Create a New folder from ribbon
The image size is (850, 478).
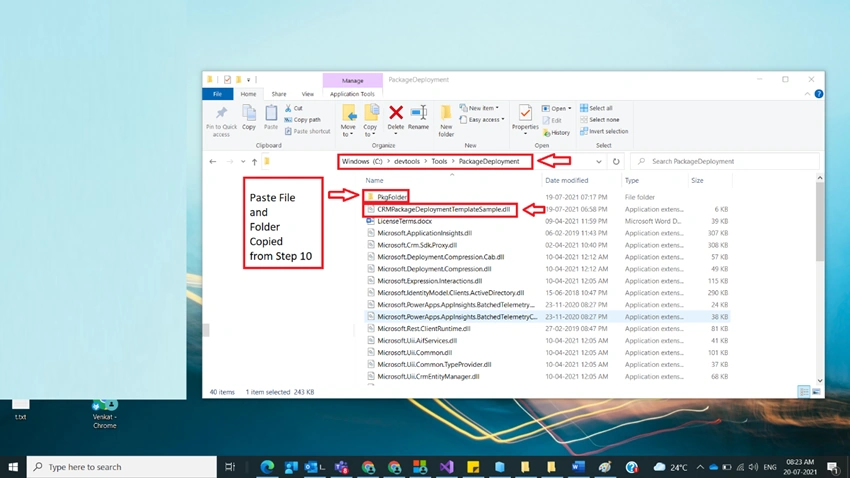pyautogui.click(x=446, y=121)
